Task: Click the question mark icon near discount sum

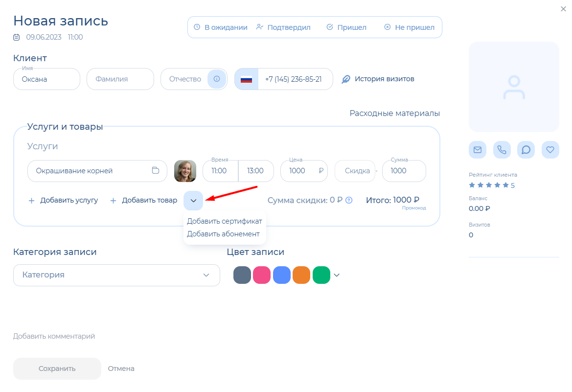Action: click(349, 200)
